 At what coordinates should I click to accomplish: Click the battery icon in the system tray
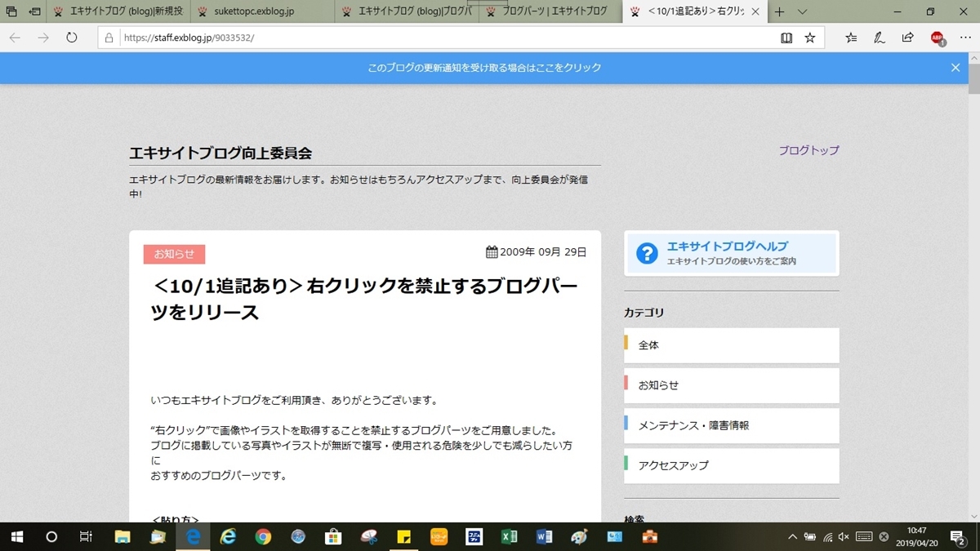pos(810,536)
